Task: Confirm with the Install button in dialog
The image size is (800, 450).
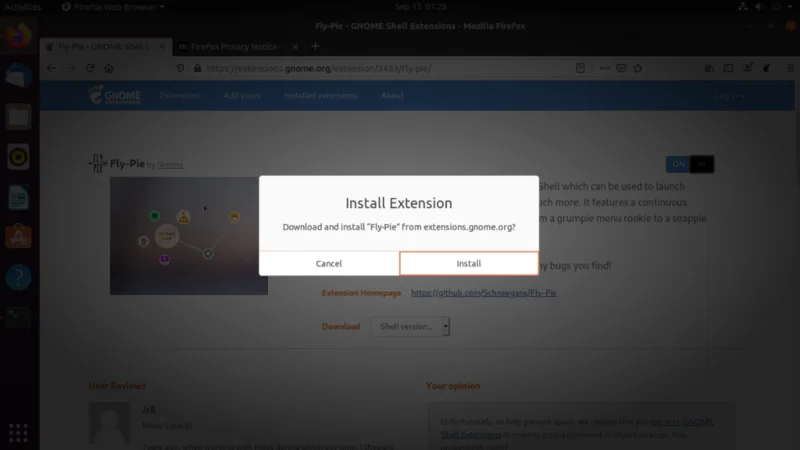Action: coord(468,263)
